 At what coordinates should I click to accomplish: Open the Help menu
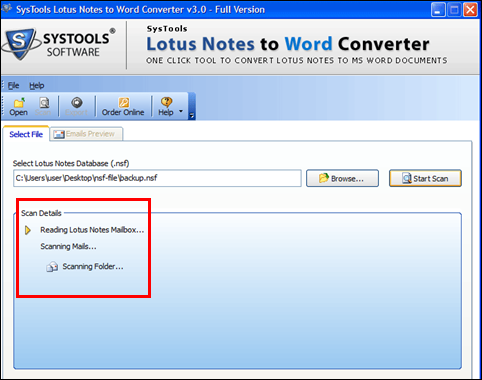37,86
